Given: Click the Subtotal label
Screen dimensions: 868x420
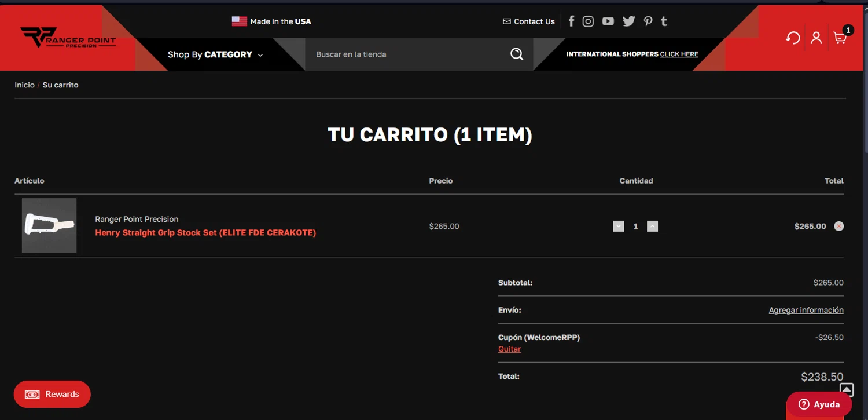Looking at the screenshot, I should point(515,283).
